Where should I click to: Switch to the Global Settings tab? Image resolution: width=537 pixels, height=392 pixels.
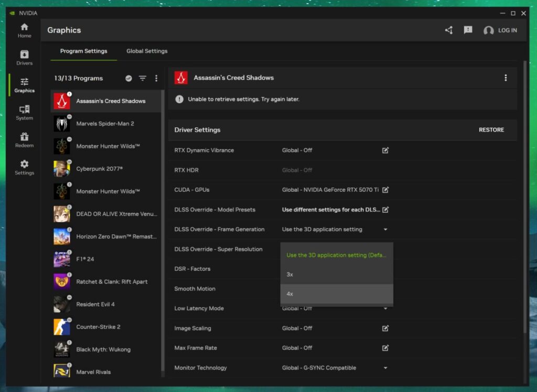[147, 51]
